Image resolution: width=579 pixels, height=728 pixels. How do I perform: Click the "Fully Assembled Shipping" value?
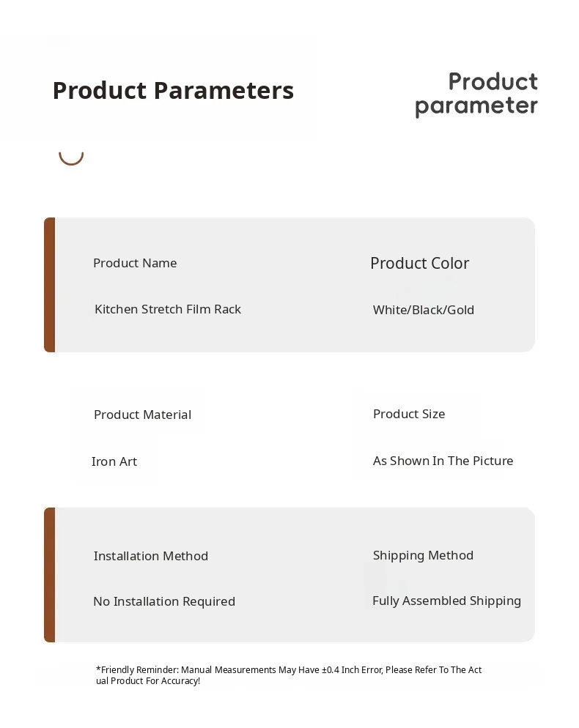pyautogui.click(x=446, y=601)
